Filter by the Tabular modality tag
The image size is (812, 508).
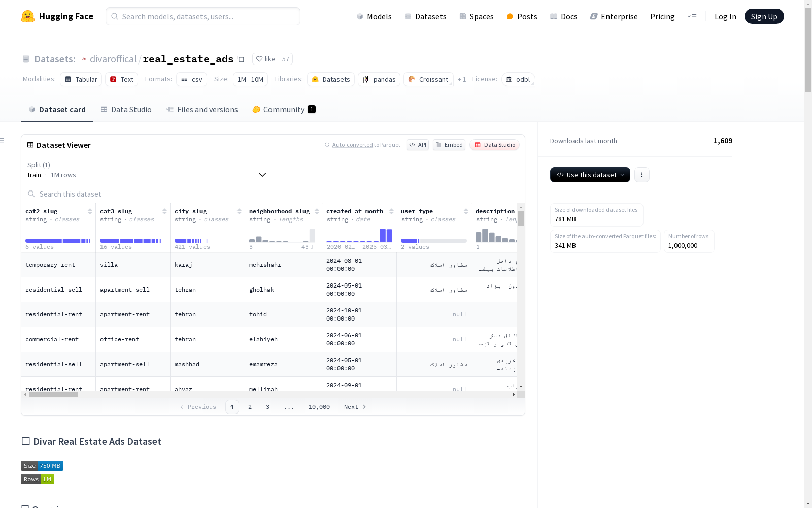pyautogui.click(x=81, y=79)
